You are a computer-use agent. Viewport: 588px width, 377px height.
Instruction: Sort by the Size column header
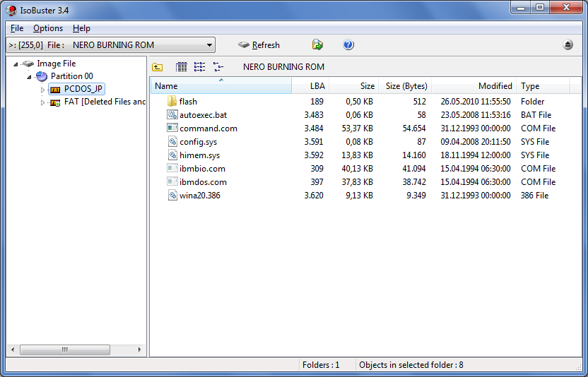point(354,86)
